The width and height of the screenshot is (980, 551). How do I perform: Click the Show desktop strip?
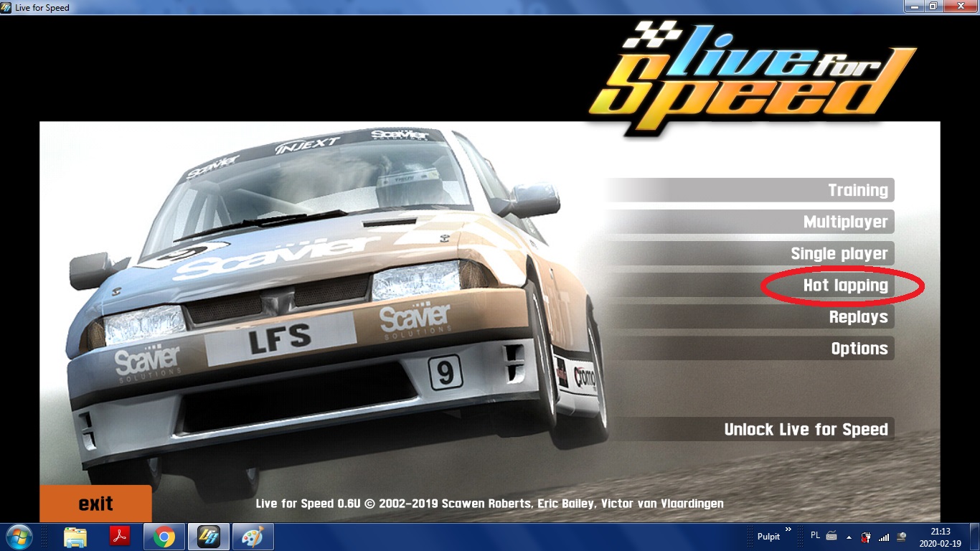(x=975, y=537)
